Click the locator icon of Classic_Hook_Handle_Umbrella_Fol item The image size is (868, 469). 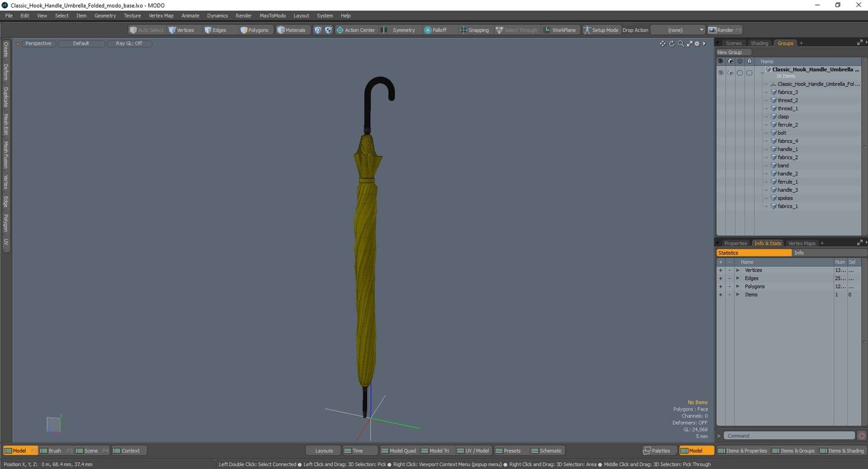click(774, 84)
